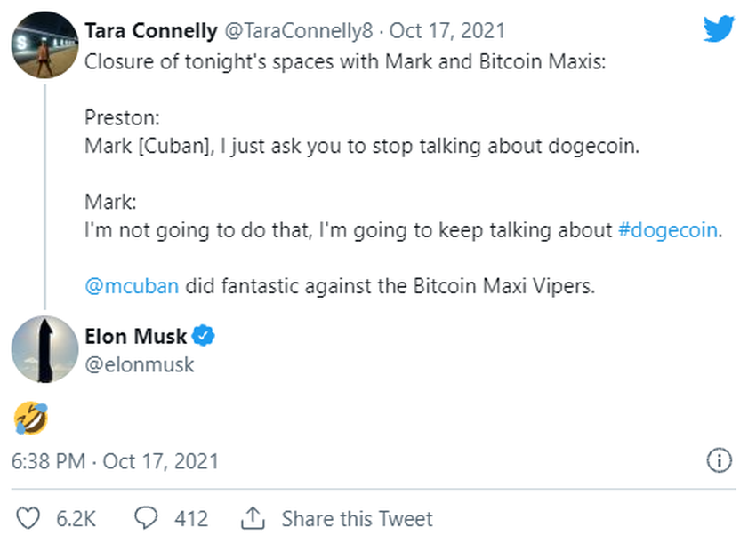
Task: Click the Elon Musk display name
Action: (x=136, y=337)
